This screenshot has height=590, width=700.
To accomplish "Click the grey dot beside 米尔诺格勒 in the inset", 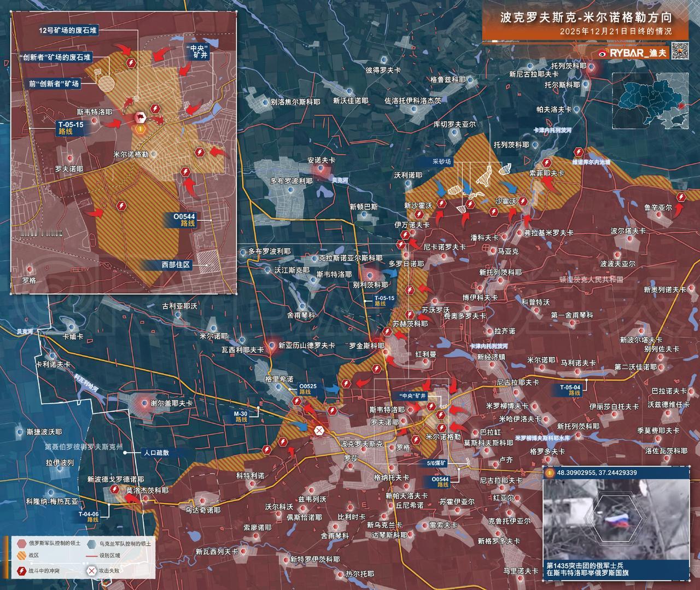I will 154,154.
